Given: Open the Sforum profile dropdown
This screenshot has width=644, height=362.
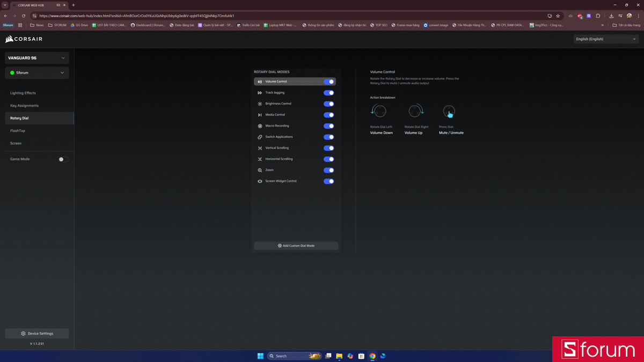Looking at the screenshot, I should [x=37, y=73].
